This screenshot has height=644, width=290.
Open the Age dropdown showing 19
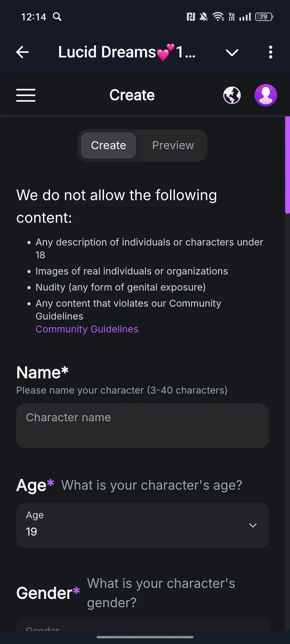click(x=143, y=525)
